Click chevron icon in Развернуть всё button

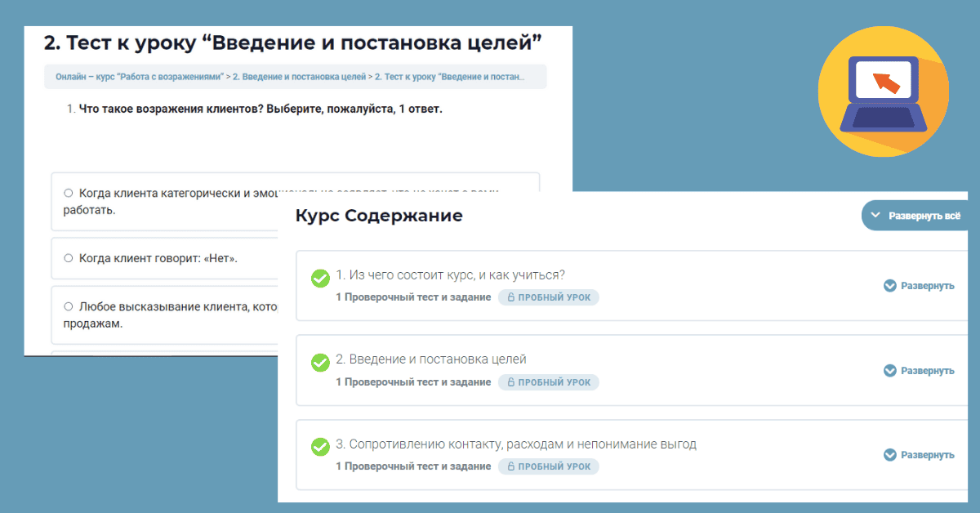875,216
